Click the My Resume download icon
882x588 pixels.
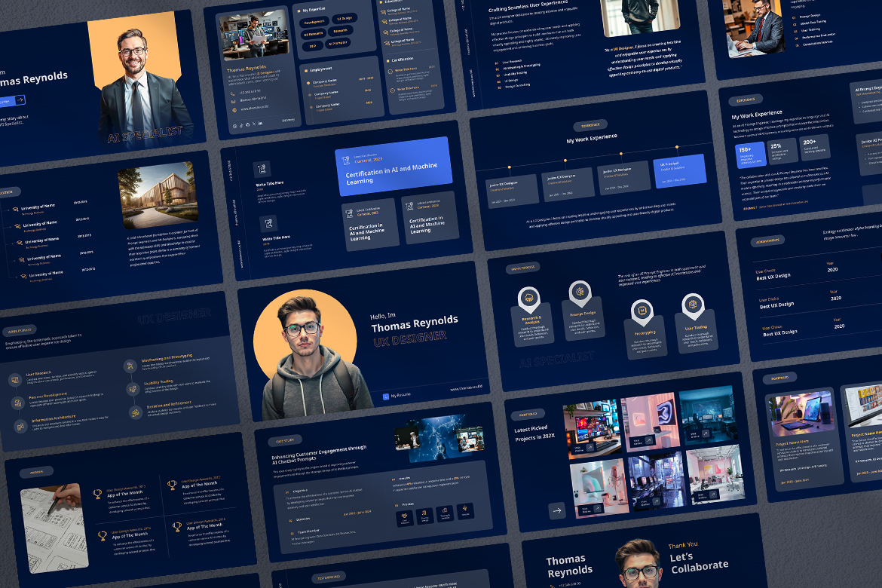pos(386,397)
